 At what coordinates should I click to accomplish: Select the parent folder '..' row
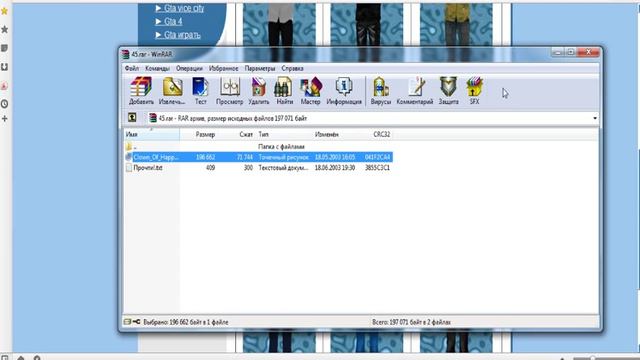click(x=258, y=147)
